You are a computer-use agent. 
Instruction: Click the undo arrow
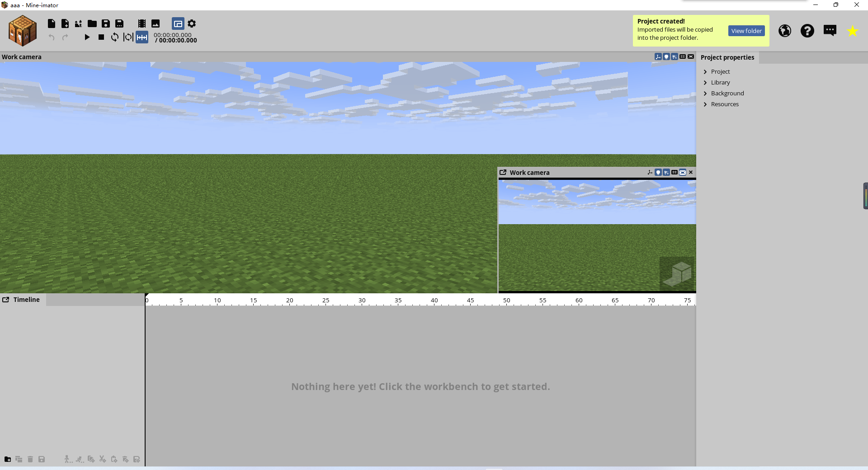point(52,37)
